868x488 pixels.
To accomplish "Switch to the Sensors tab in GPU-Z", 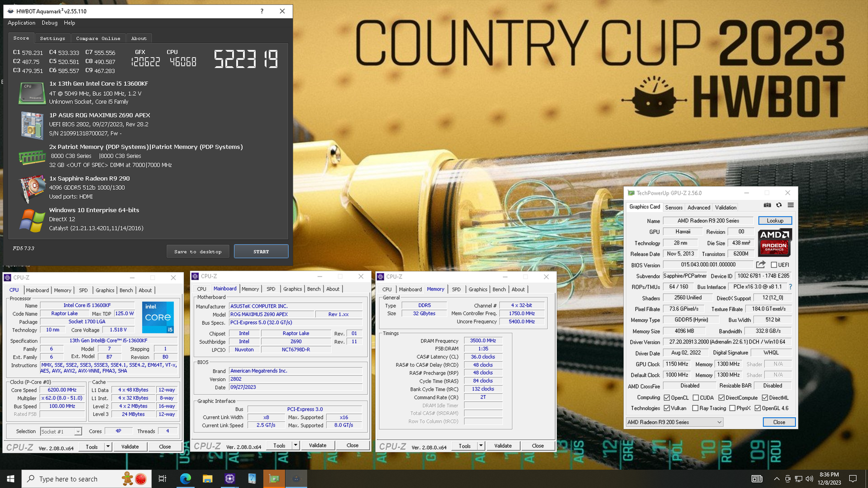I will point(674,207).
